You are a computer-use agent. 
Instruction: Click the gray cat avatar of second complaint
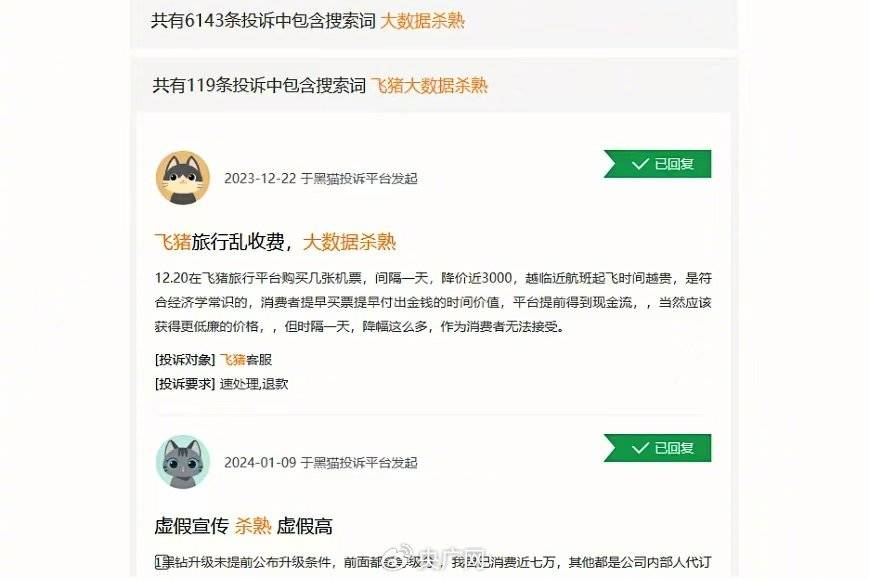coord(183,462)
